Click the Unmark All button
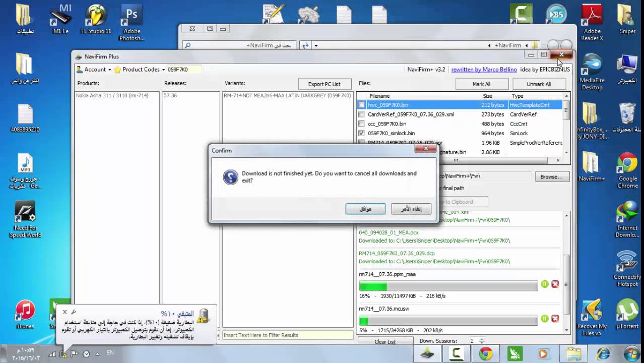Image resolution: width=644 pixels, height=363 pixels. 539,84
